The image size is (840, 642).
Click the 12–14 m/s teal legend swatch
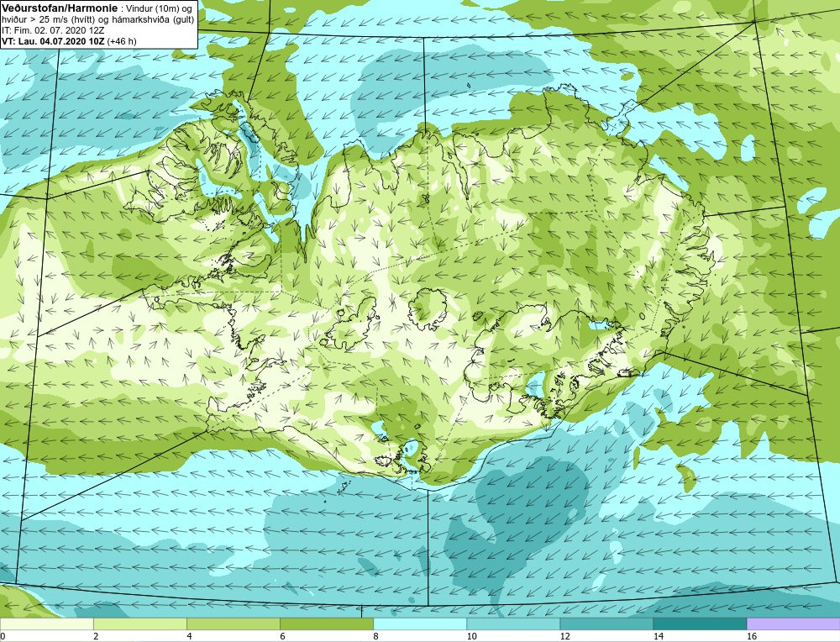click(606, 624)
